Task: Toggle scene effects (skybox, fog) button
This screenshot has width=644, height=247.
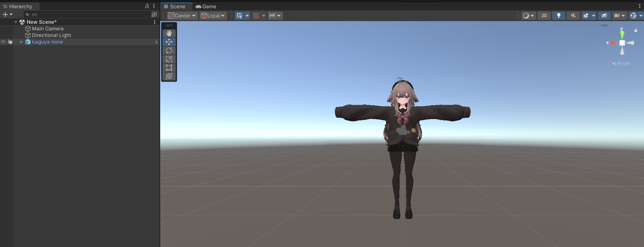Action: [586, 15]
